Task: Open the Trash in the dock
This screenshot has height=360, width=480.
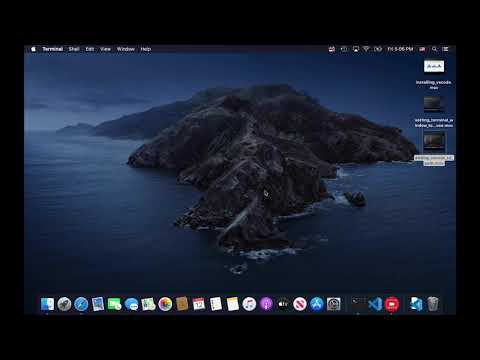Action: 433,304
